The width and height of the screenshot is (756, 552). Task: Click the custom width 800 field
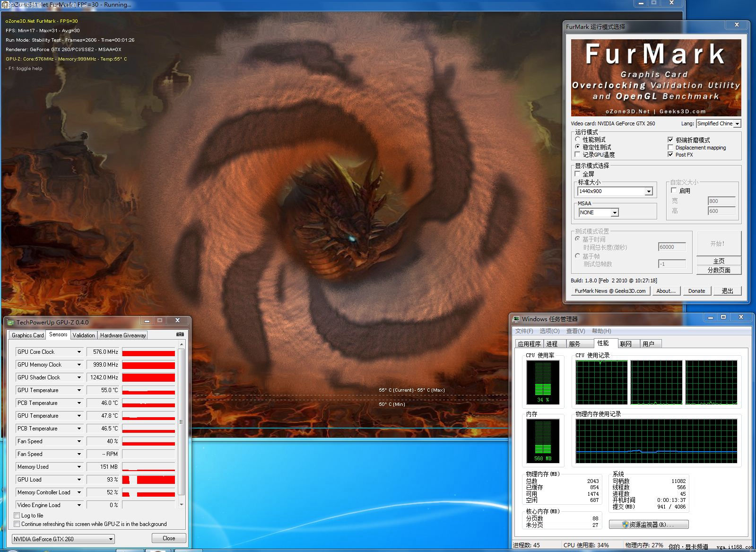pos(721,201)
